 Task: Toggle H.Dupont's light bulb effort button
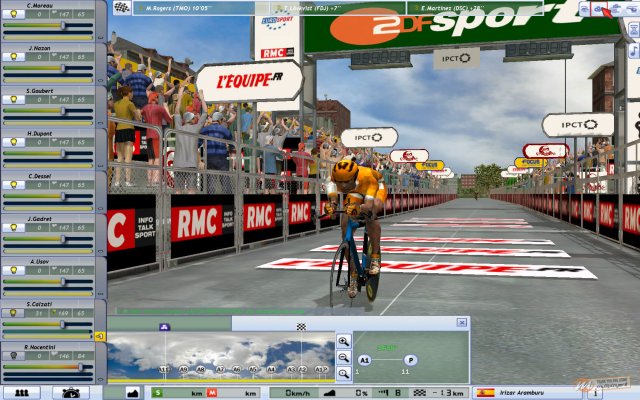tap(14, 142)
